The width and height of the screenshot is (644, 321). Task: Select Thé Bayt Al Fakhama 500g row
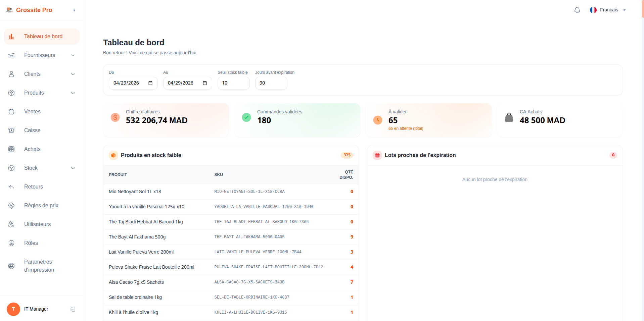point(231,237)
